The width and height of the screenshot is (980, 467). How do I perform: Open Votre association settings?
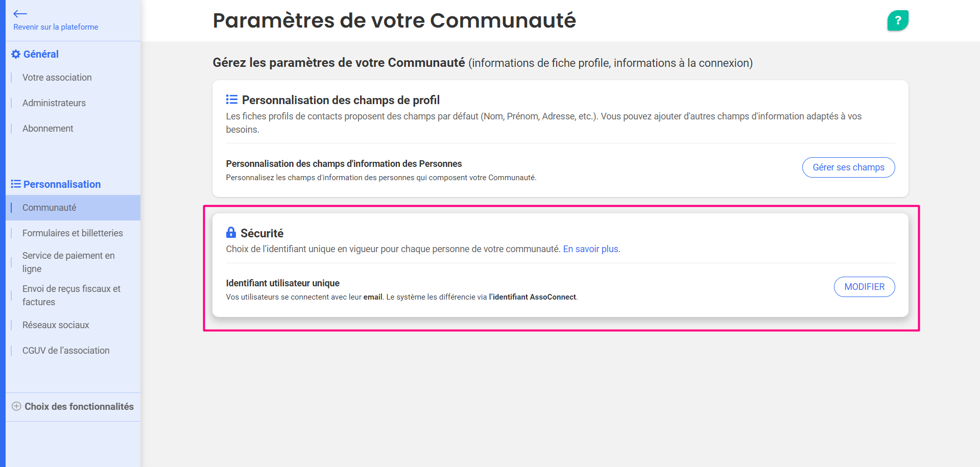click(x=57, y=78)
